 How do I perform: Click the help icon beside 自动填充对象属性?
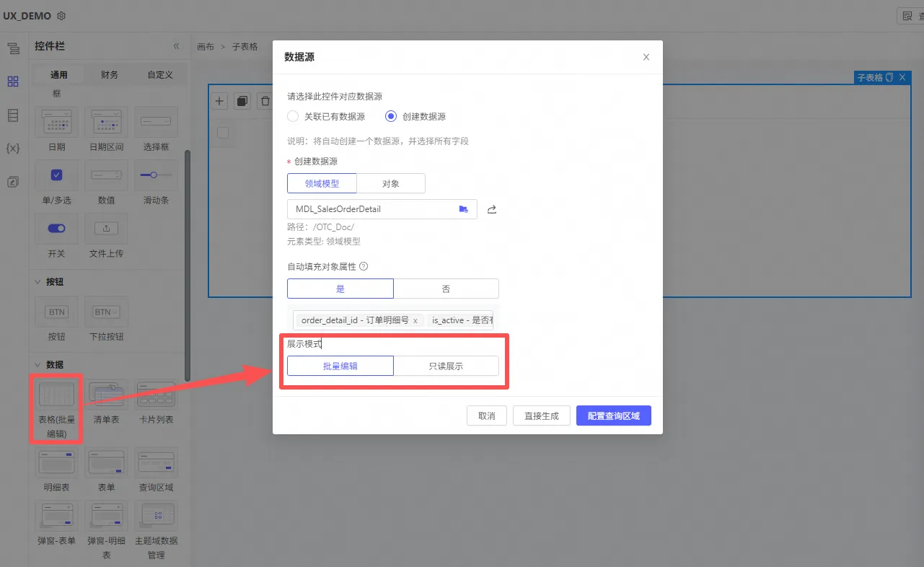pyautogui.click(x=364, y=266)
